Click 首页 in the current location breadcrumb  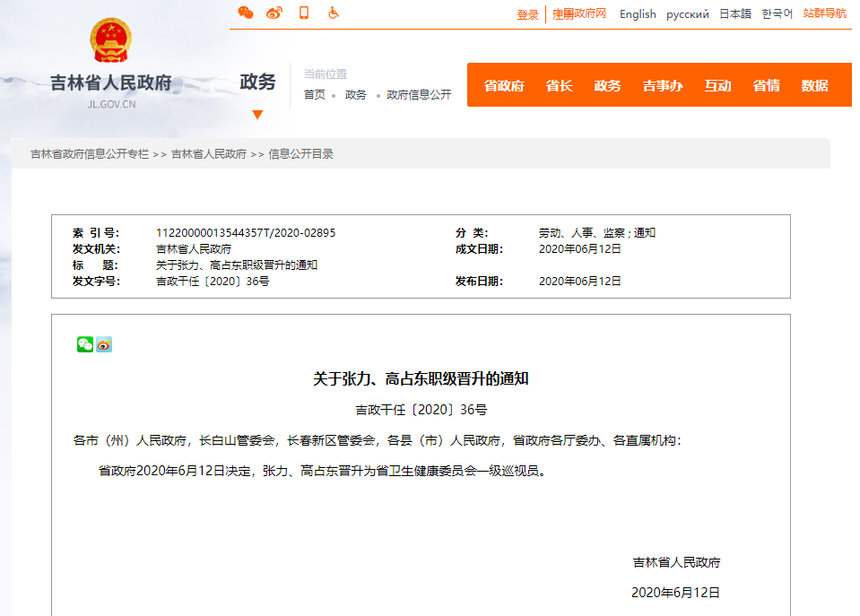[314, 95]
